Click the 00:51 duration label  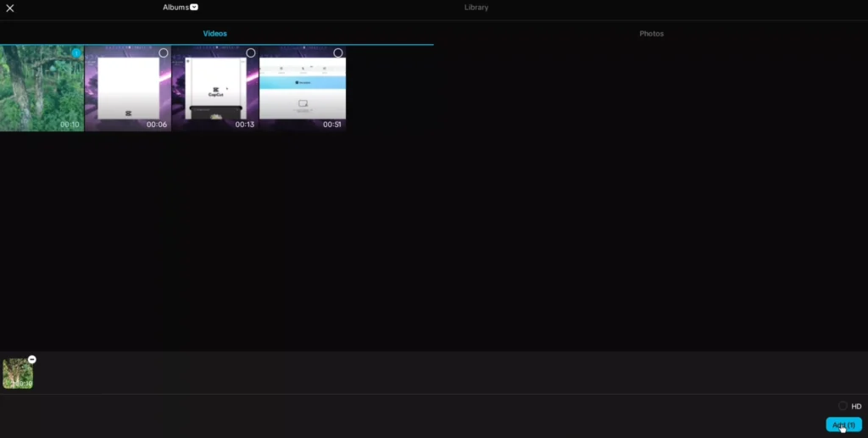(x=332, y=125)
